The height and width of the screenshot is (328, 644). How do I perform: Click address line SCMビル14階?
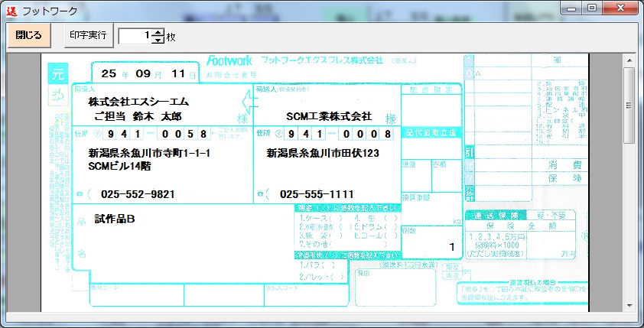coord(119,166)
